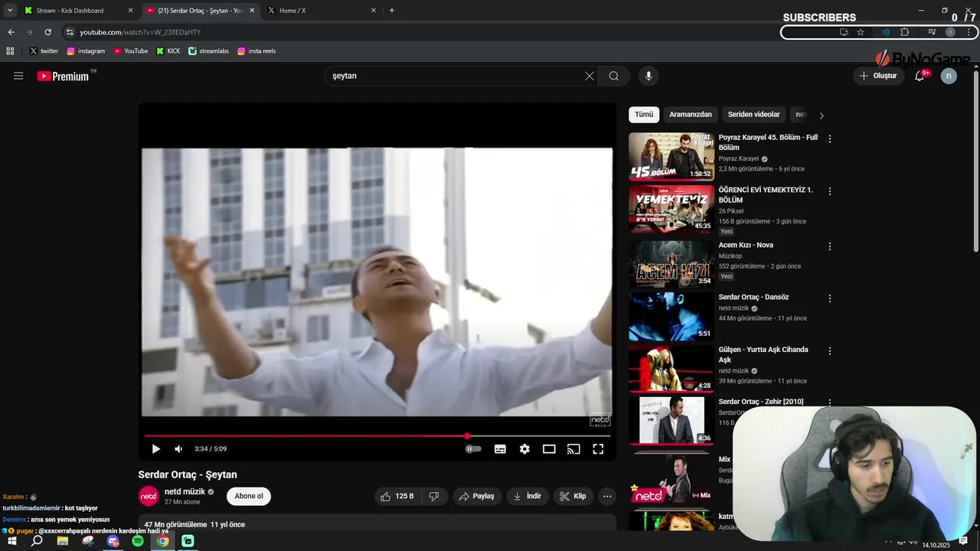
Task: Open options for Gülşen - Yurtta Aşk Cihanda
Action: point(830,351)
